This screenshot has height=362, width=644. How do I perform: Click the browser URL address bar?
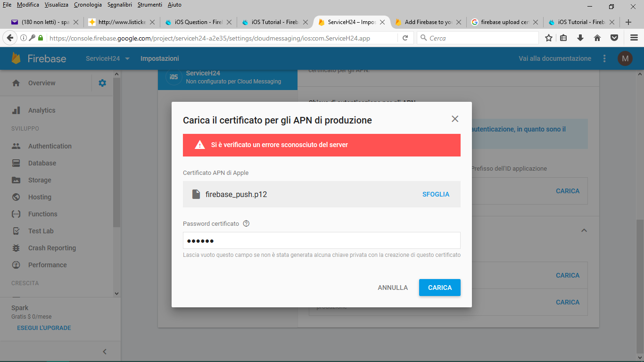pos(222,38)
